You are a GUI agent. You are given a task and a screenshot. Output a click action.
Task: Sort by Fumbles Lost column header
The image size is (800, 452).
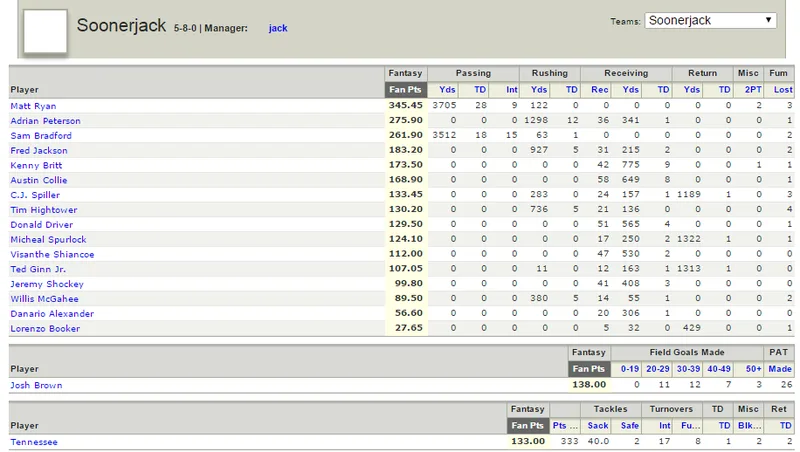click(x=783, y=90)
